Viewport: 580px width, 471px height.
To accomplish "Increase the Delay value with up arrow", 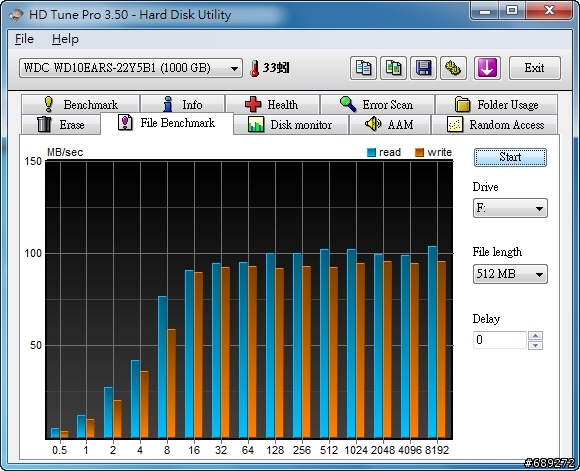I will click(536, 336).
